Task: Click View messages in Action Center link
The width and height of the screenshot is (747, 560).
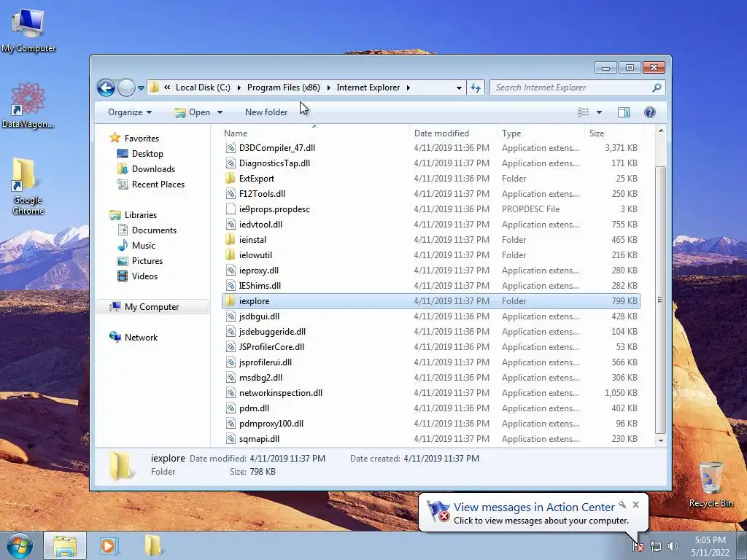Action: (534, 507)
